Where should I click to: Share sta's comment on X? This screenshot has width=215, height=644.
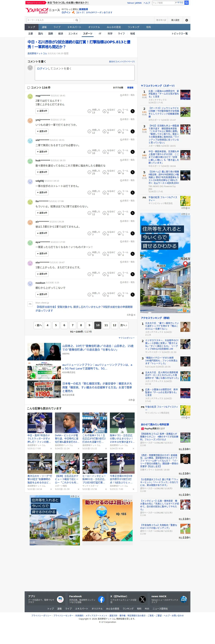(x=133, y=274)
